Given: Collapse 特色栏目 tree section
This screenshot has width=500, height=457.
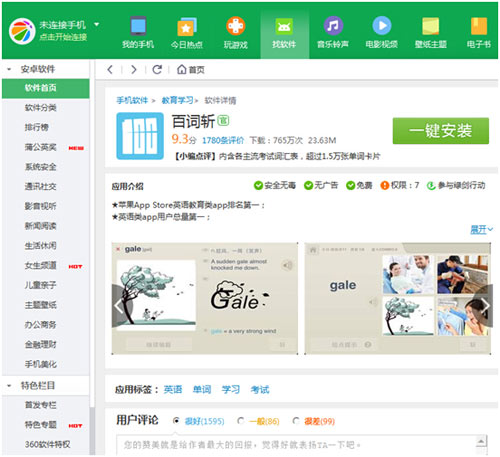Looking at the screenshot, I should click(9, 386).
